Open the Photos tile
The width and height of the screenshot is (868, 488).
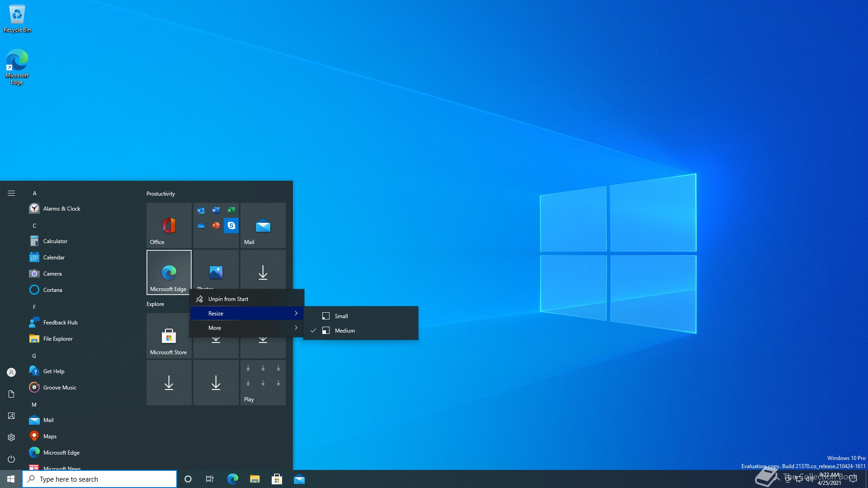pyautogui.click(x=216, y=270)
